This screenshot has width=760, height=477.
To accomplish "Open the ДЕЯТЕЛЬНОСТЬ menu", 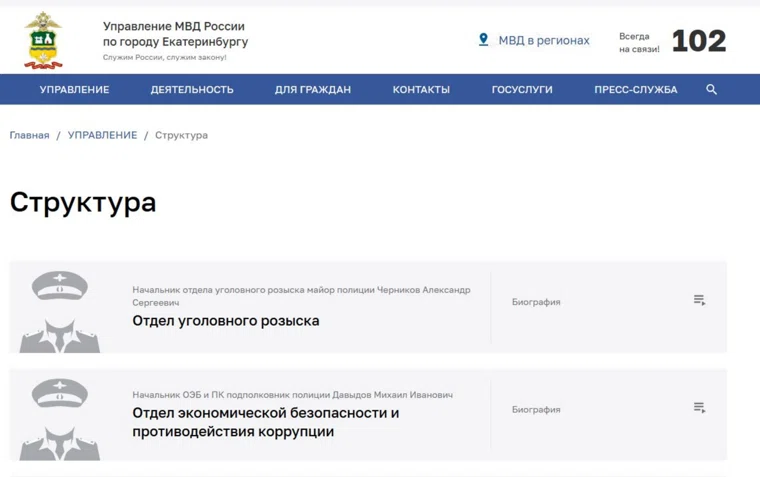I will click(x=192, y=90).
